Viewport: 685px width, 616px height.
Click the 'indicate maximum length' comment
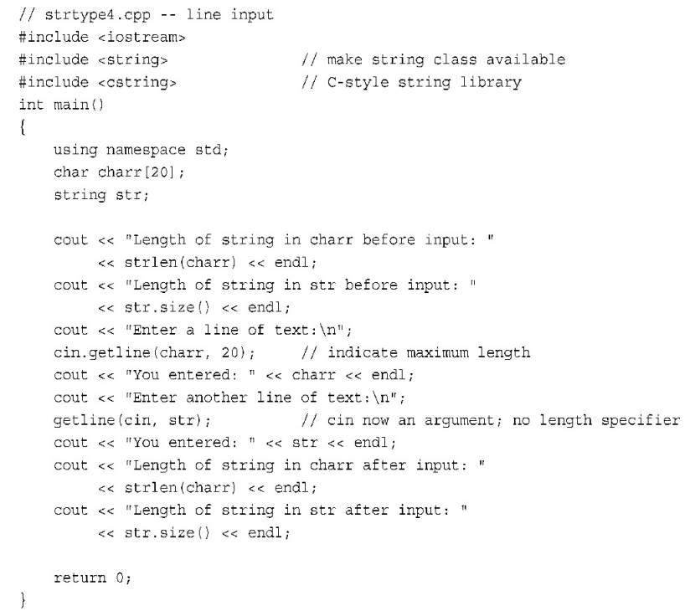pyautogui.click(x=416, y=352)
